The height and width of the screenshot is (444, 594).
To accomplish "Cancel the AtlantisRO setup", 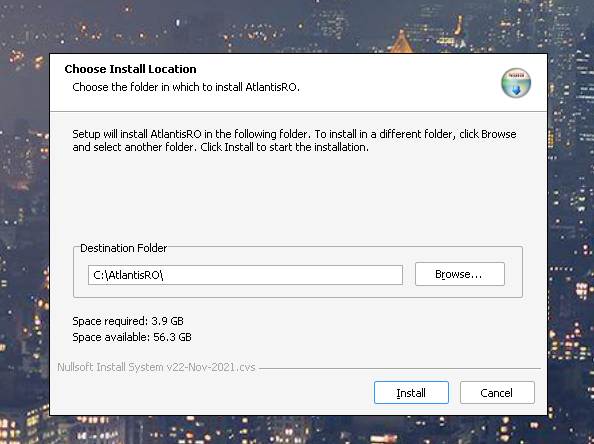I will pyautogui.click(x=497, y=392).
